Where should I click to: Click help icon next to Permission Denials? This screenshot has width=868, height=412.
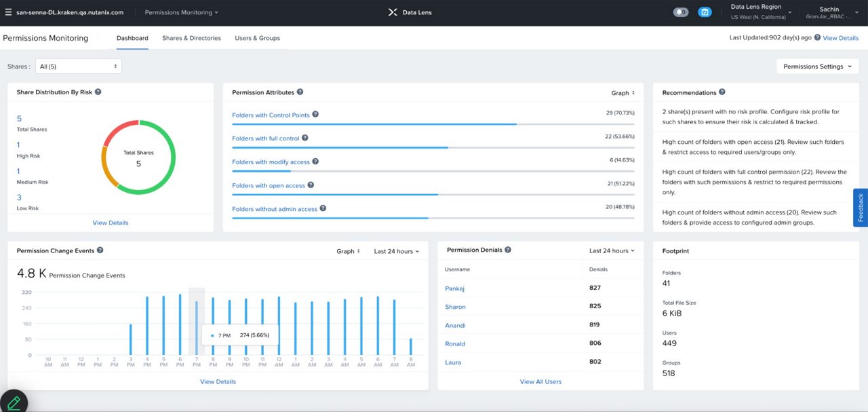508,250
